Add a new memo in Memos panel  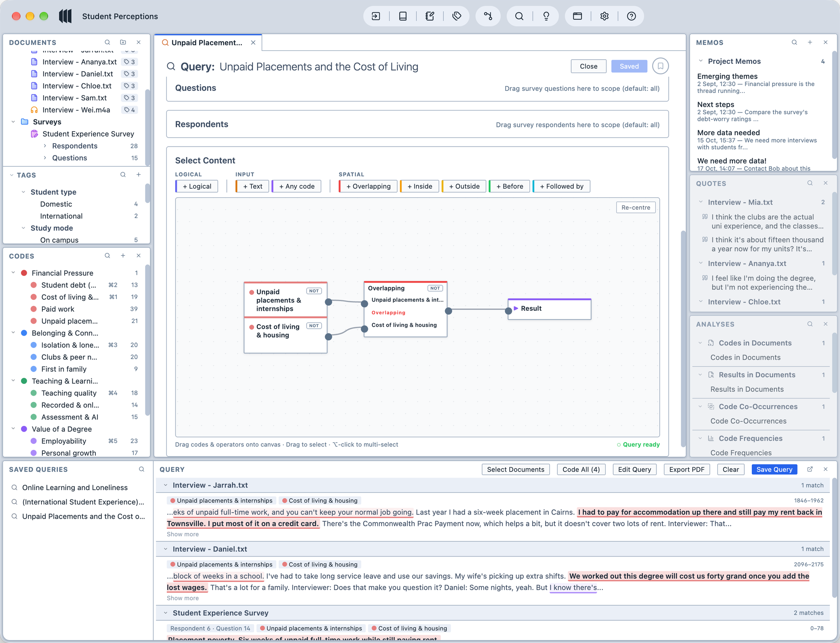click(x=810, y=42)
